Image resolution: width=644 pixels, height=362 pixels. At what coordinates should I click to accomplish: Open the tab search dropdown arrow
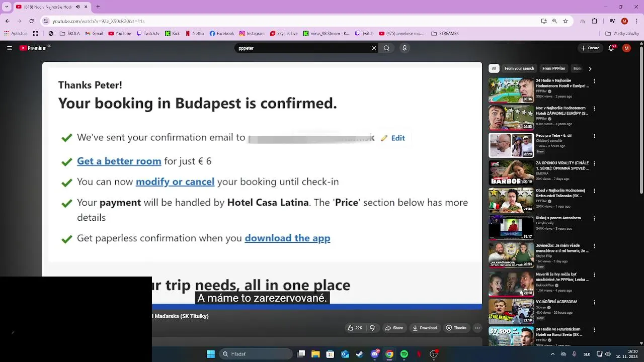click(8, 7)
